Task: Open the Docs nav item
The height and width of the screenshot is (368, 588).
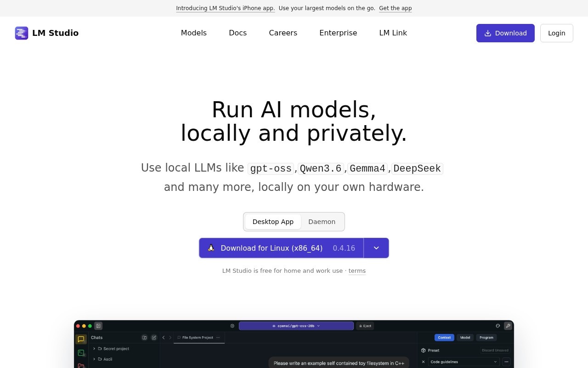Action: (238, 33)
